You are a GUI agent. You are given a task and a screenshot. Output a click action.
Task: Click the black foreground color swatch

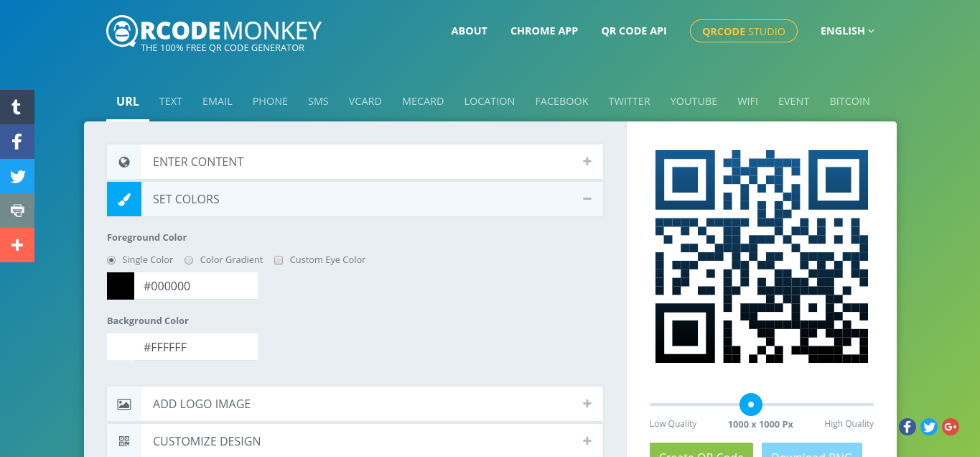click(121, 286)
